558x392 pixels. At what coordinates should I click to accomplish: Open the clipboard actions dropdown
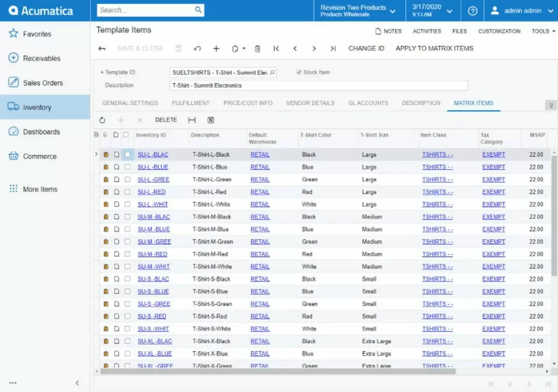pos(243,48)
